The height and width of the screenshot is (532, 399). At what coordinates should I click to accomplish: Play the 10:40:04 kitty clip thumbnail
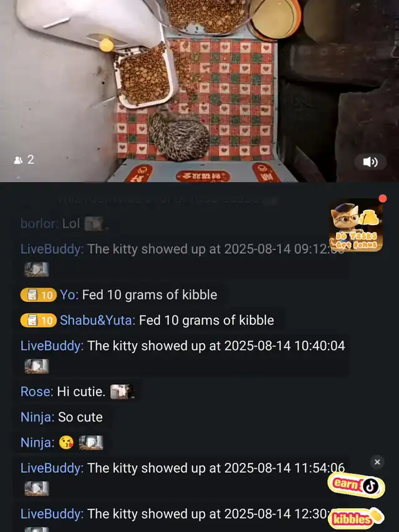(x=36, y=367)
